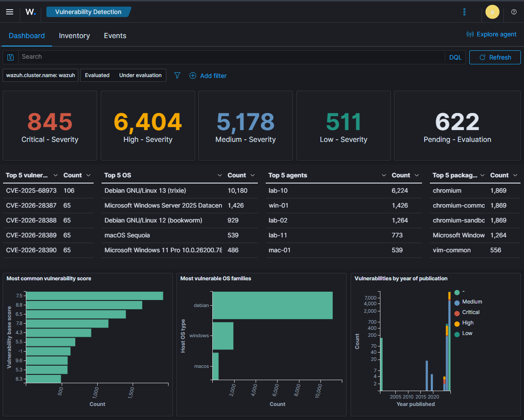Viewport: 524px width, 420px height.
Task: Click the 7.5 score bar
Action: coord(95,296)
